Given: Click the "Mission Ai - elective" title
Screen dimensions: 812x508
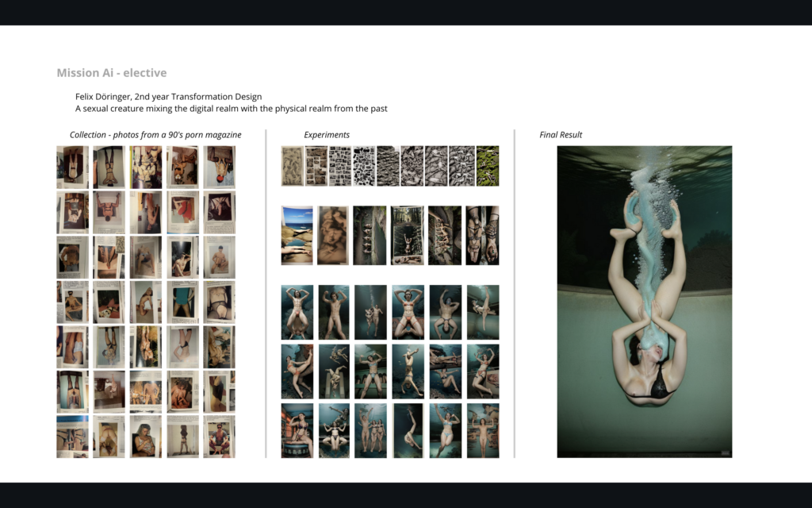Looking at the screenshot, I should pyautogui.click(x=111, y=73).
